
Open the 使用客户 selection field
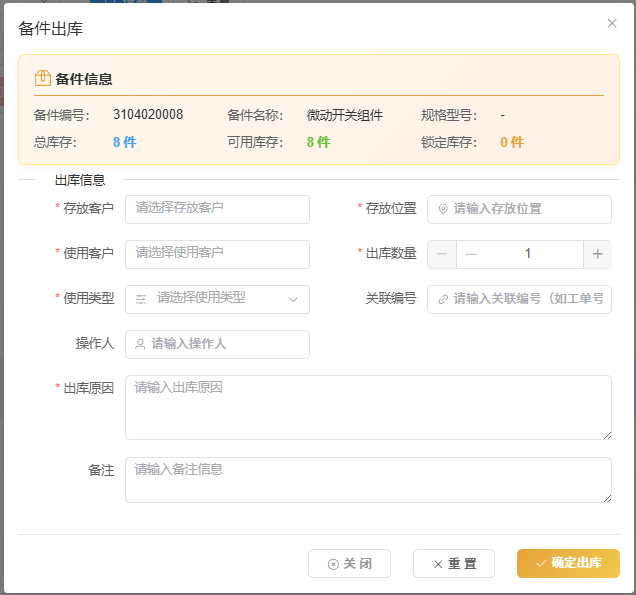tap(217, 254)
